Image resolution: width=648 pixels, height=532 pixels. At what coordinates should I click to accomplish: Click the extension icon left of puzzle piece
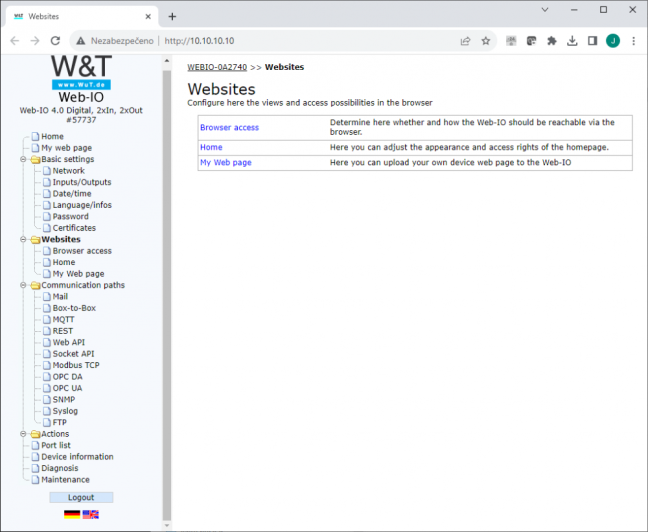click(531, 41)
